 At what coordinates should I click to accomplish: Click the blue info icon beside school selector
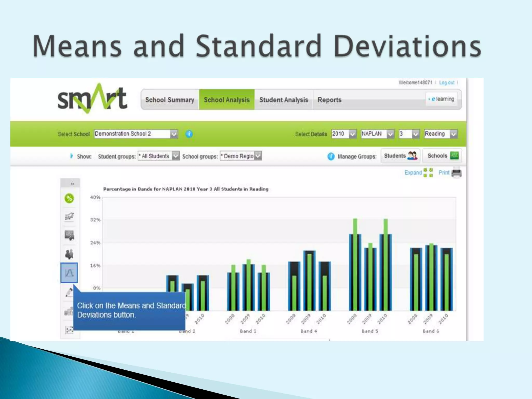189,134
